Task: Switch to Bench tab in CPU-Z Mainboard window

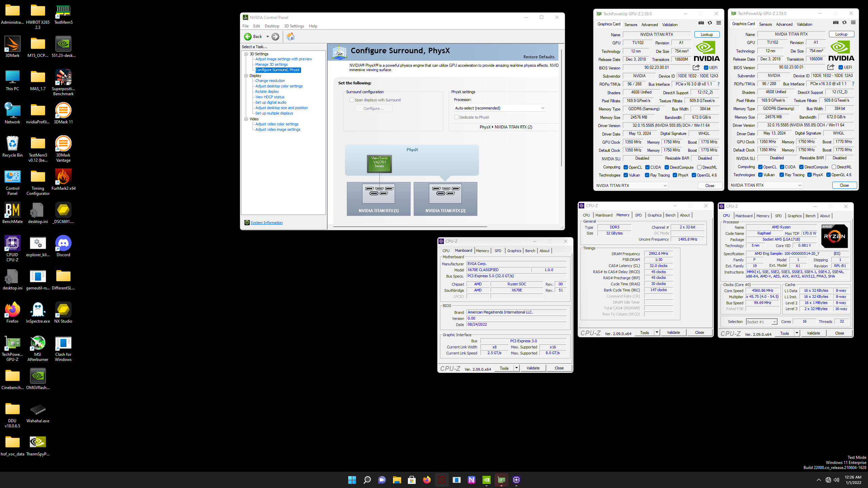Action: 530,251
